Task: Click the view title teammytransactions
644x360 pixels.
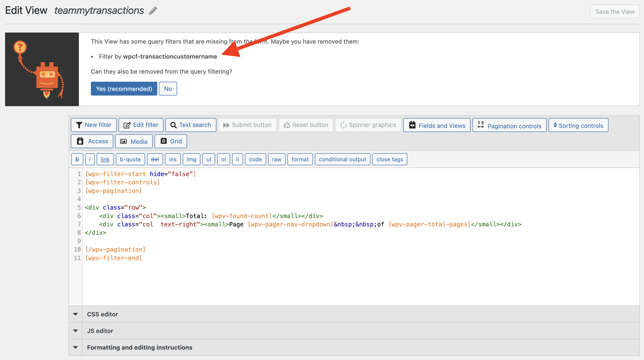Action: pos(99,11)
